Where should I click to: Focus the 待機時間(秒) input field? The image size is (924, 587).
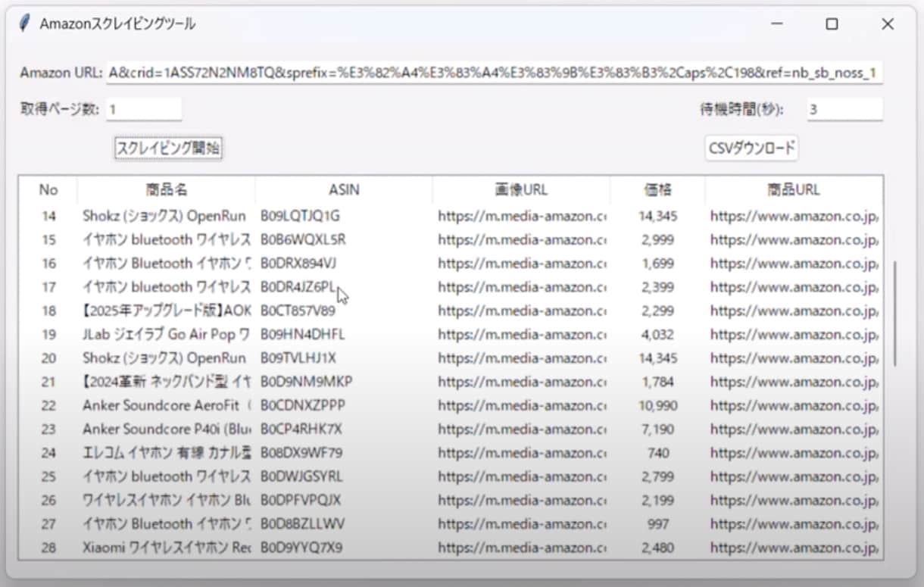[844, 109]
